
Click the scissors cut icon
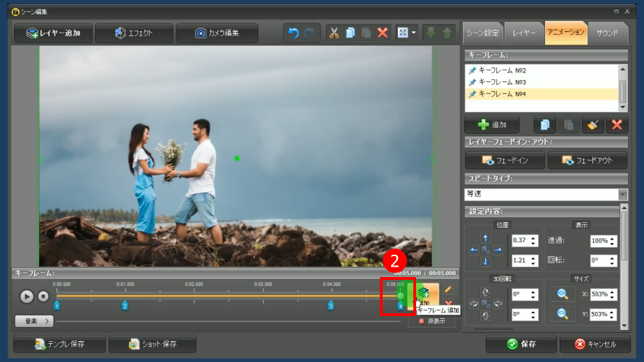coord(333,33)
